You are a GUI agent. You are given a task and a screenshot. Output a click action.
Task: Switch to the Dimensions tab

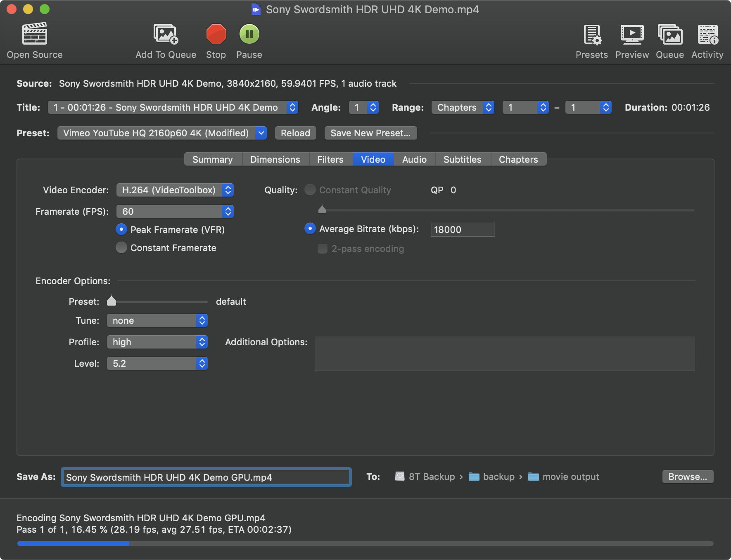[275, 159]
